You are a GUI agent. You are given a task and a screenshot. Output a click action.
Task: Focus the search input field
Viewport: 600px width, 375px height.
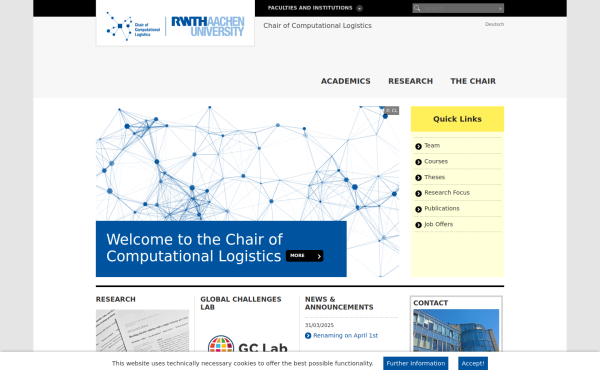point(459,8)
